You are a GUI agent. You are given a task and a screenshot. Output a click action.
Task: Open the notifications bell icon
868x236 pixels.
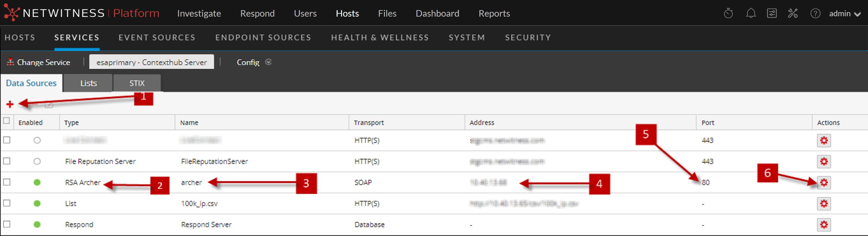click(750, 13)
